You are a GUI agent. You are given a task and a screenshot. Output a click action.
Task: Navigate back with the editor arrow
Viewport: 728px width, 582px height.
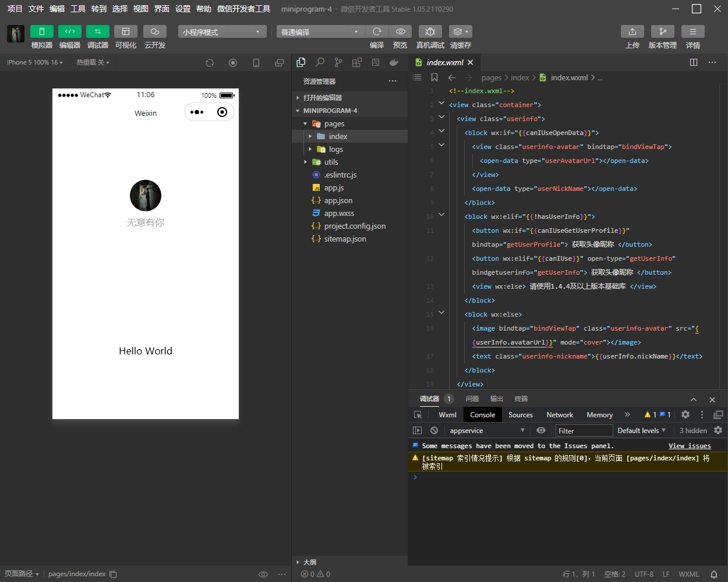pos(452,77)
